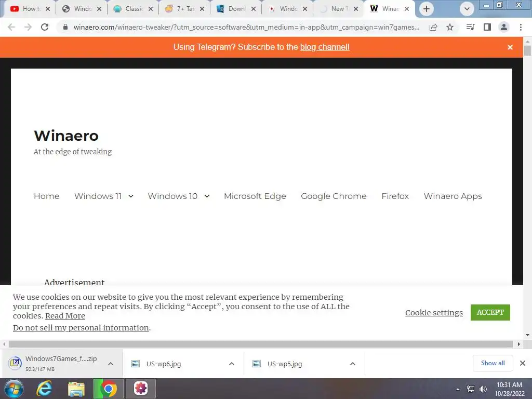Dismiss the orange Telegram banner

pyautogui.click(x=510, y=47)
